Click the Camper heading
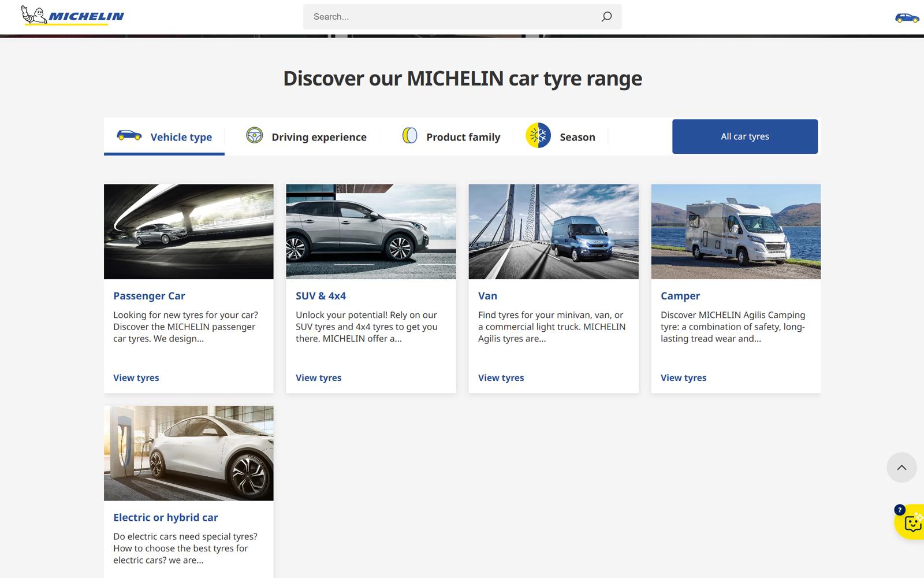The height and width of the screenshot is (578, 924). [x=680, y=296]
